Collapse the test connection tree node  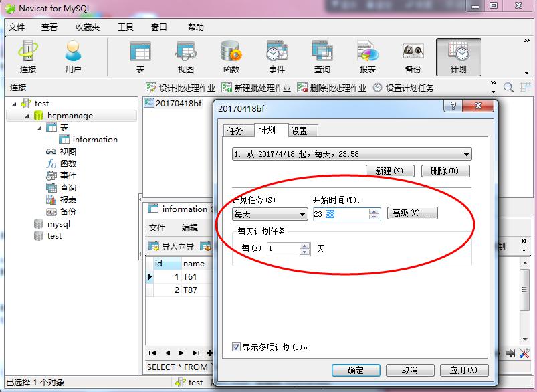click(14, 104)
